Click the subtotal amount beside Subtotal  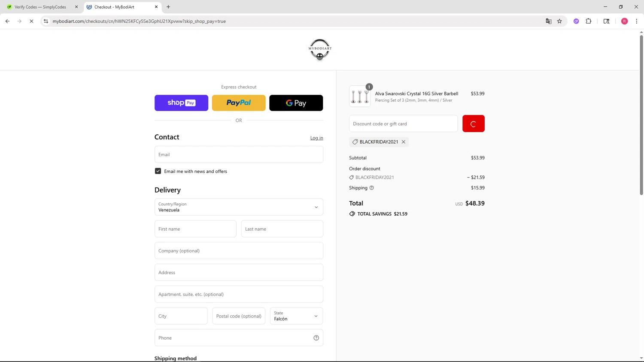tap(477, 158)
